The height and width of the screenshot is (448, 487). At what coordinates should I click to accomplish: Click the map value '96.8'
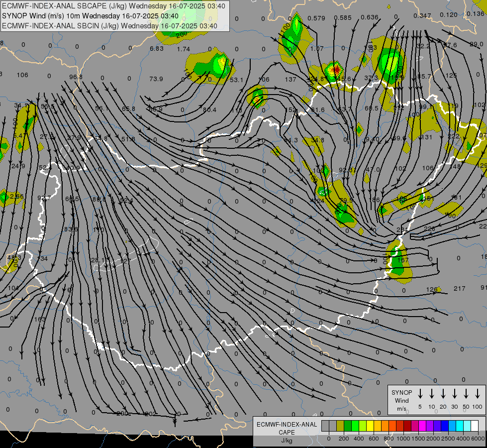pos(76,77)
